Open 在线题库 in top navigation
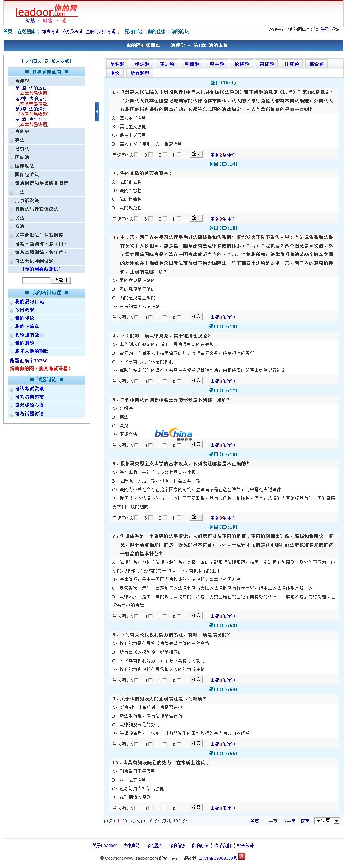The height and width of the screenshot is (868, 347). tap(26, 31)
